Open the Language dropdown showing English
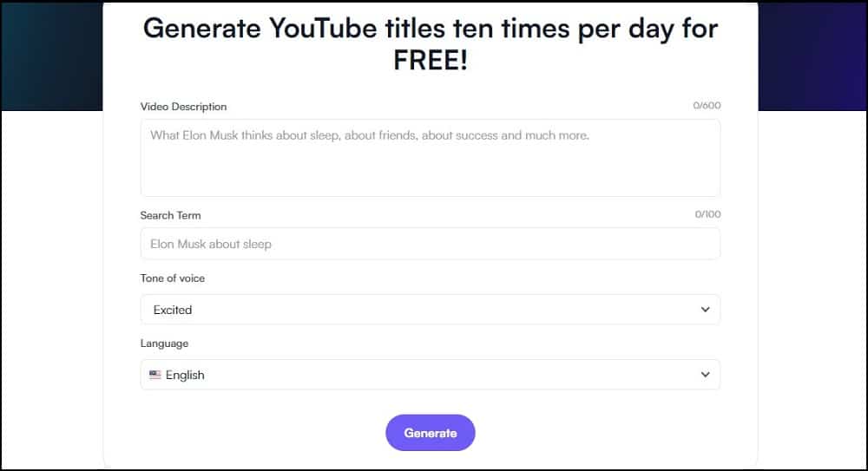This screenshot has width=868, height=471. click(430, 375)
